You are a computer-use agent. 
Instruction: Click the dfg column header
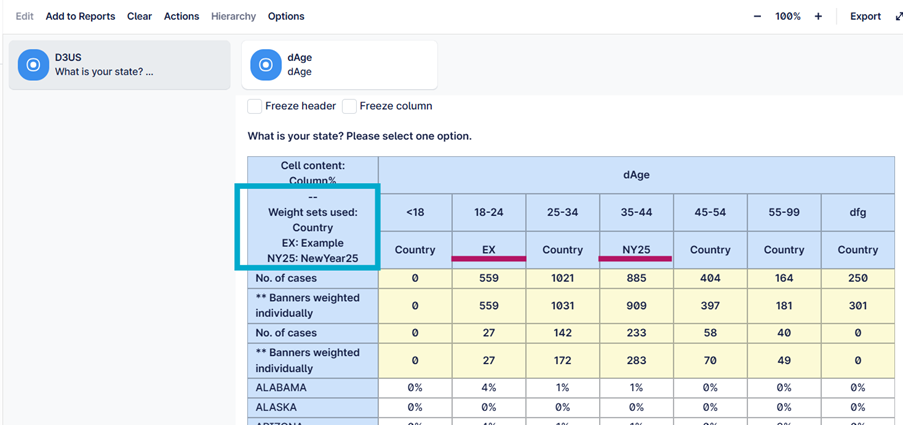click(x=858, y=212)
